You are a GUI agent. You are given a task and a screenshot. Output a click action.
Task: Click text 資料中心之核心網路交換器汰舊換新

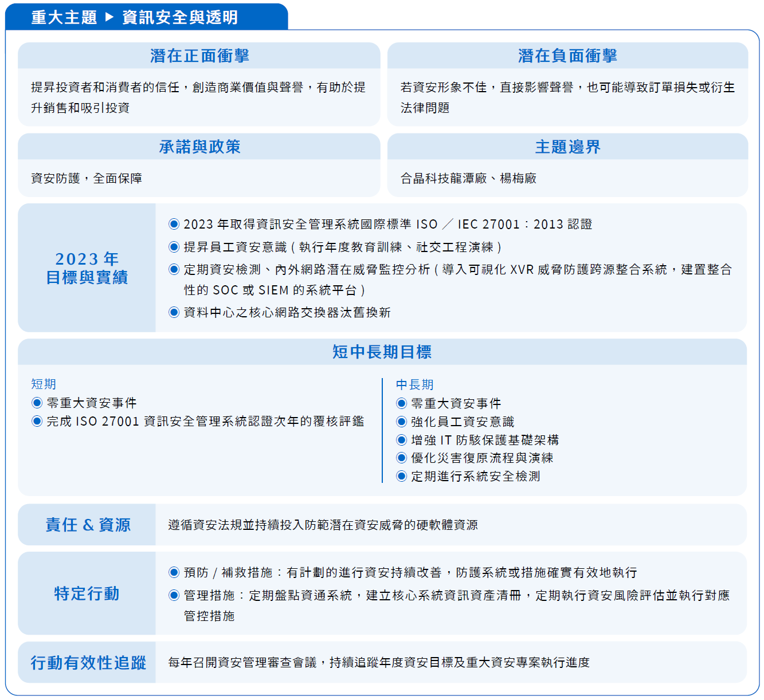coord(287,312)
